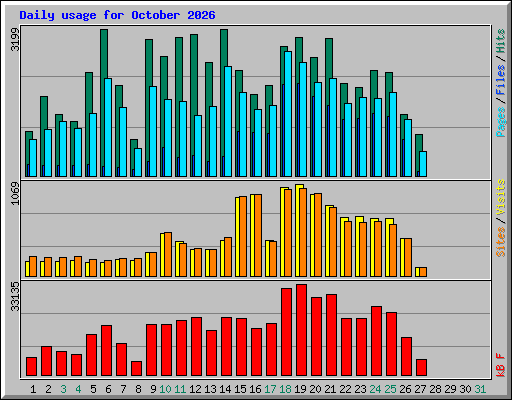Image resolution: width=512 pixels, height=400 pixels.
Task: Click day 9 on the date axis
Action: [x=153, y=389]
